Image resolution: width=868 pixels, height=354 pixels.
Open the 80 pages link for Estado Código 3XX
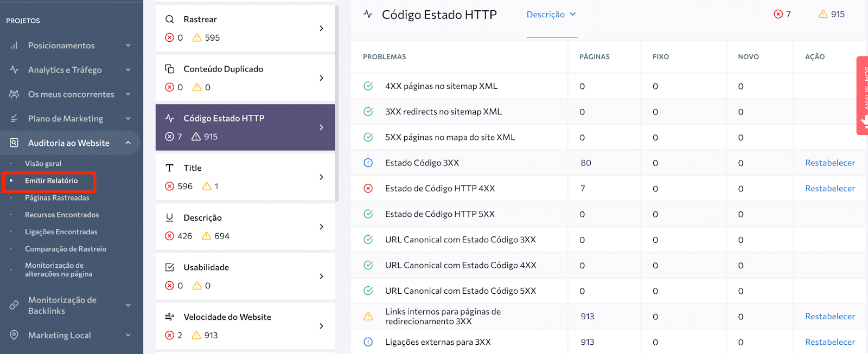[x=586, y=163]
